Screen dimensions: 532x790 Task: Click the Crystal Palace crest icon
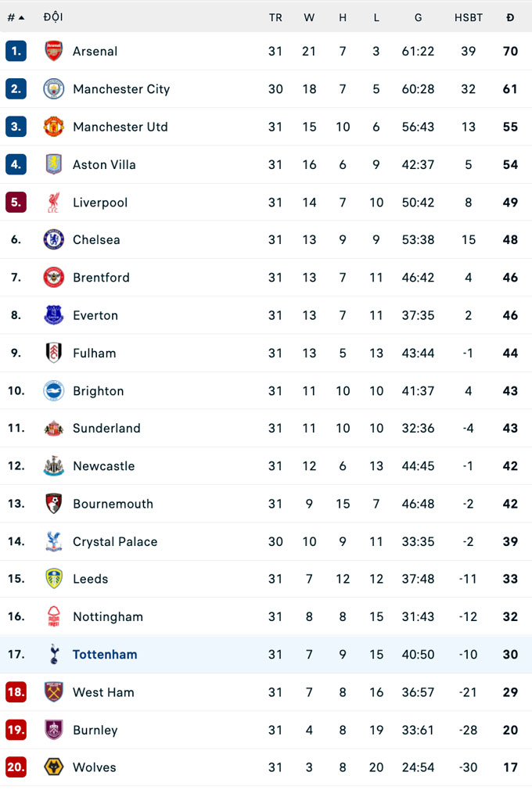click(x=53, y=541)
